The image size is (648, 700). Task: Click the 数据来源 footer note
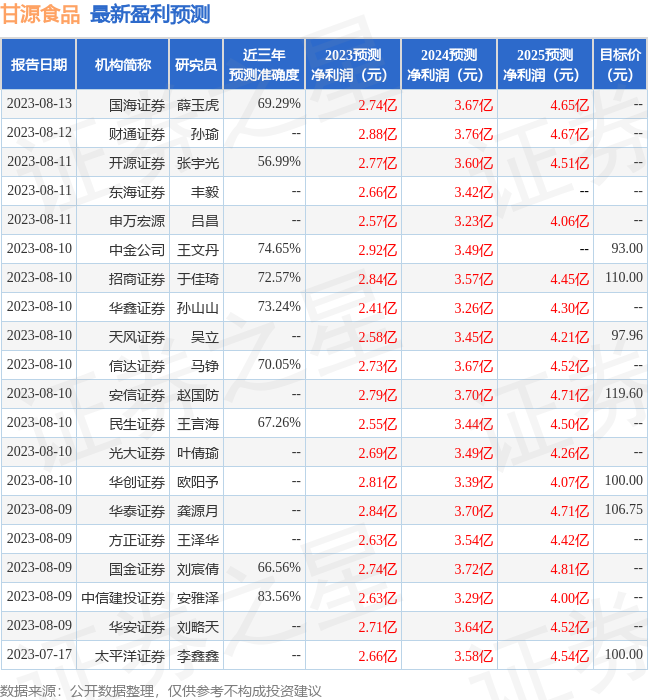pyautogui.click(x=161, y=691)
